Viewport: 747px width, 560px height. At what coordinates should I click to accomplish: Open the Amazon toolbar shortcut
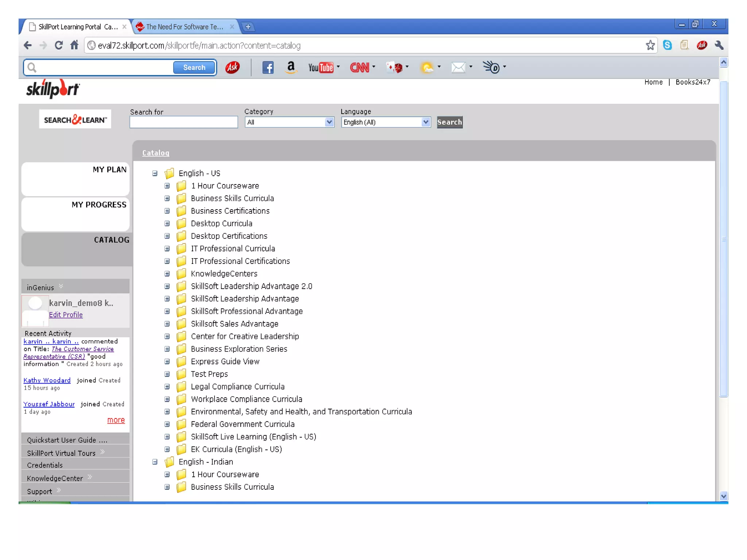click(x=291, y=67)
